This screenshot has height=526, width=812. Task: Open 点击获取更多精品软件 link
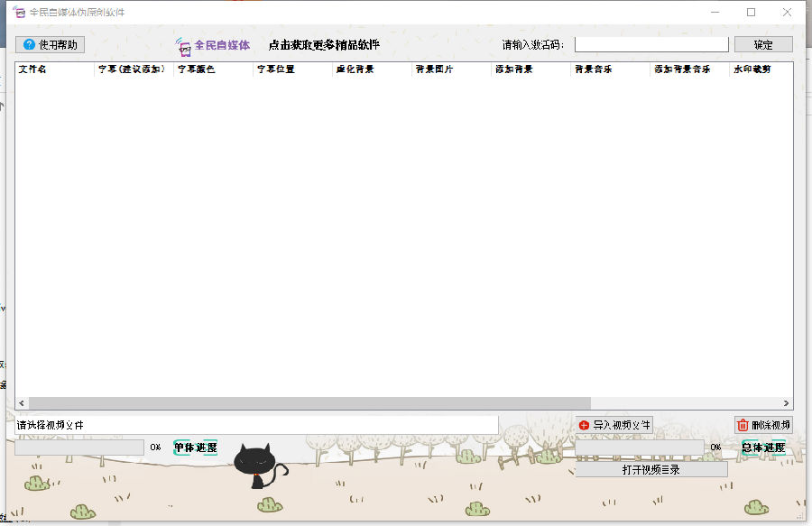click(x=324, y=45)
